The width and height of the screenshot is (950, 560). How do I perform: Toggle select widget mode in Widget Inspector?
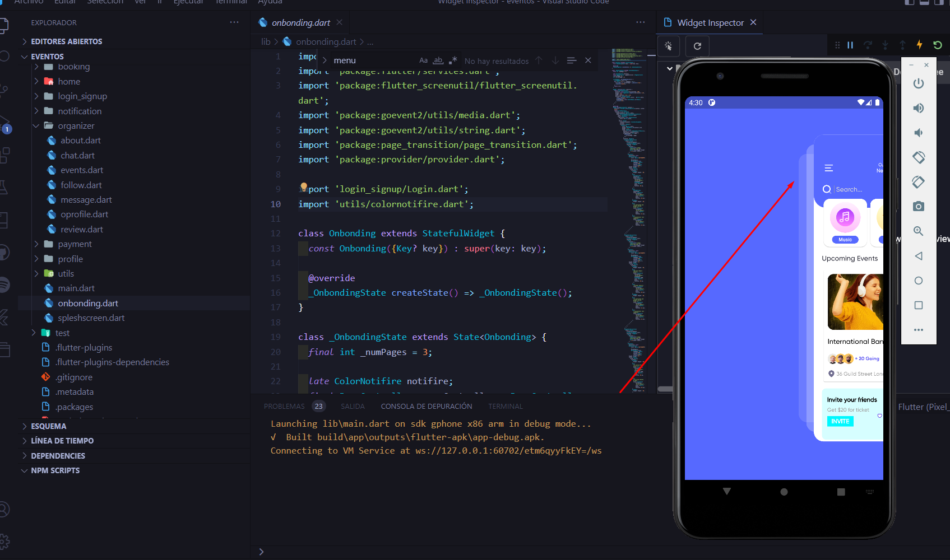(668, 46)
